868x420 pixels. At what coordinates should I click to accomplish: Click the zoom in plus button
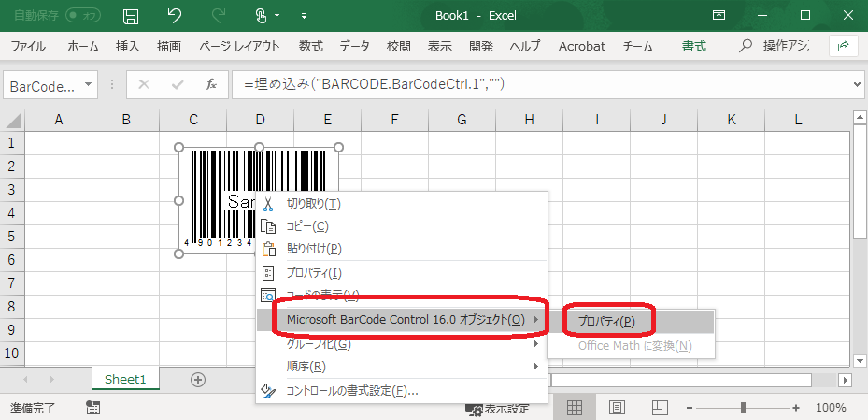(796, 409)
